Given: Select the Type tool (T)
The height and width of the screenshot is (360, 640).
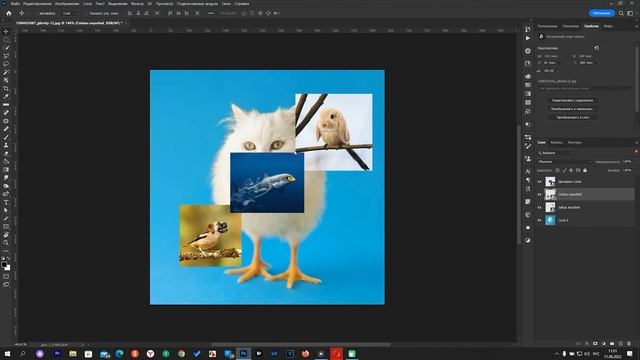Looking at the screenshot, I should (x=6, y=202).
